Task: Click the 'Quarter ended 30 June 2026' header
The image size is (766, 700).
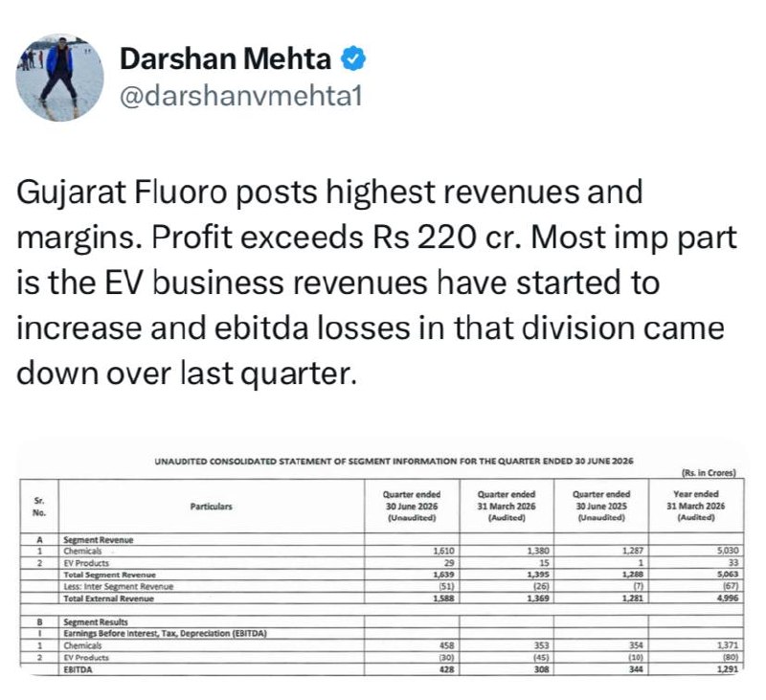Action: tap(412, 506)
